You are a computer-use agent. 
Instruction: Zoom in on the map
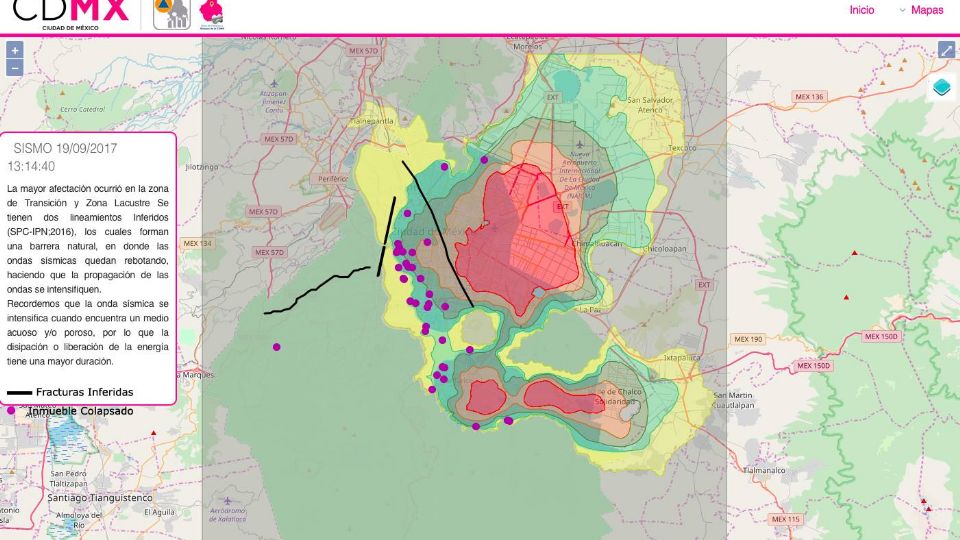click(x=14, y=50)
